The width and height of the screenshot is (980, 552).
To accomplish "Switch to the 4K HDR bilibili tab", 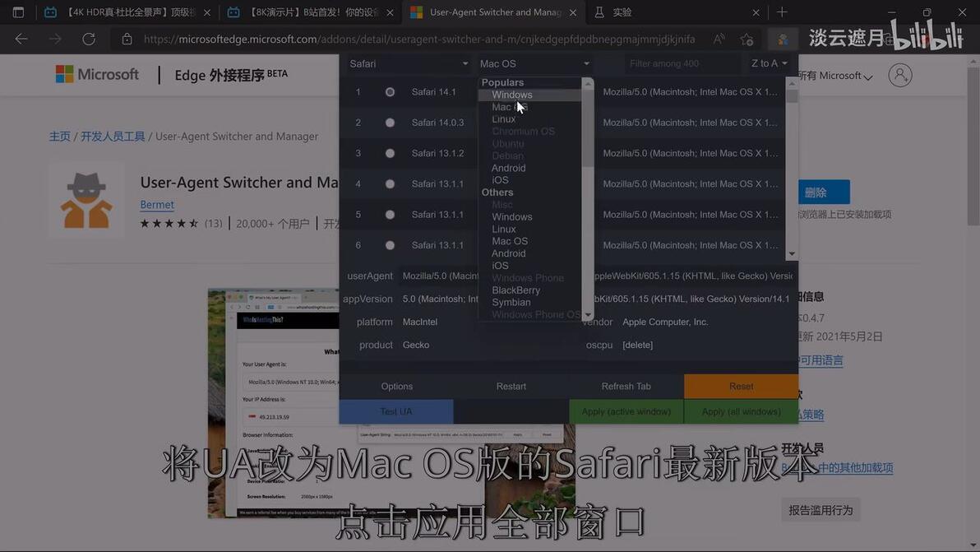I will [128, 12].
